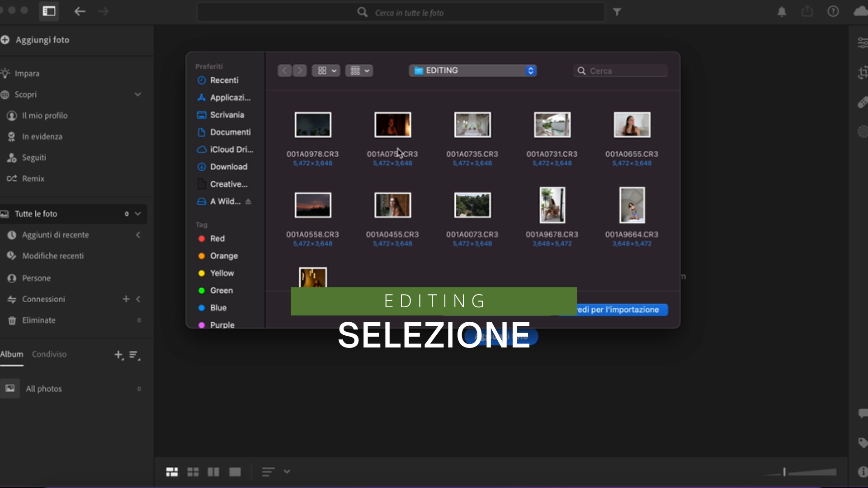This screenshot has height=488, width=868.
Task: Select thumbnail 001A0655.CR3
Action: click(632, 125)
